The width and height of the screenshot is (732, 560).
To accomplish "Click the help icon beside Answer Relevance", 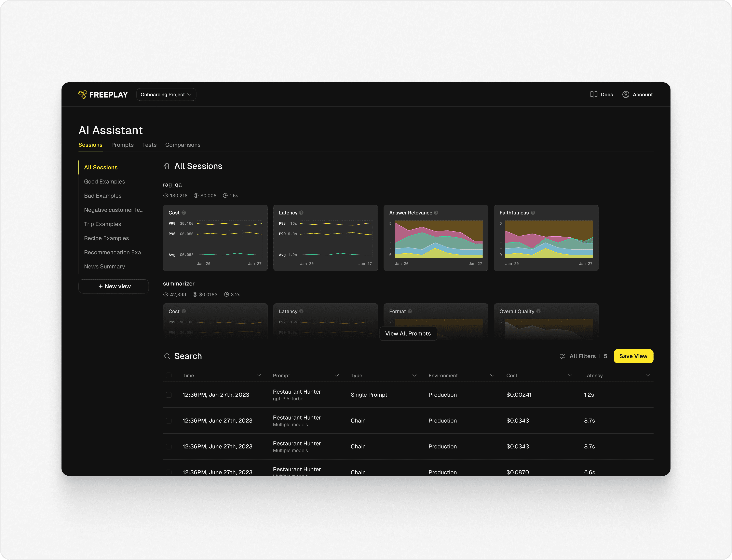I will (x=436, y=213).
